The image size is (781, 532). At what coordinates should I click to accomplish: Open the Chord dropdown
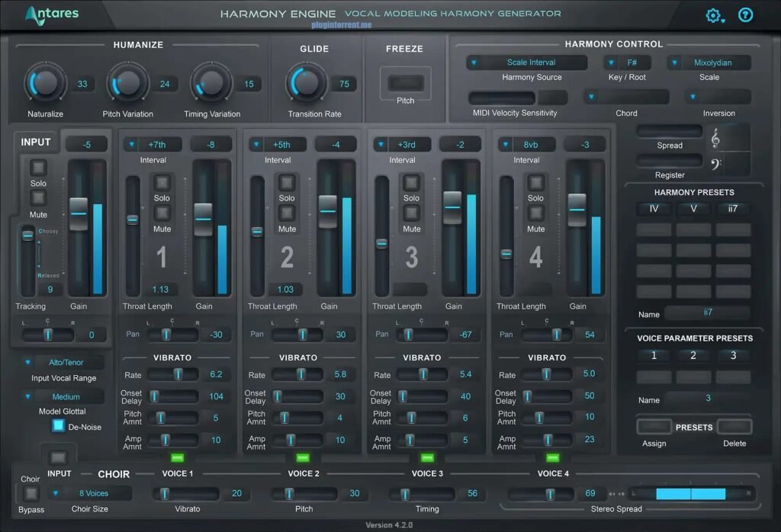[x=627, y=97]
